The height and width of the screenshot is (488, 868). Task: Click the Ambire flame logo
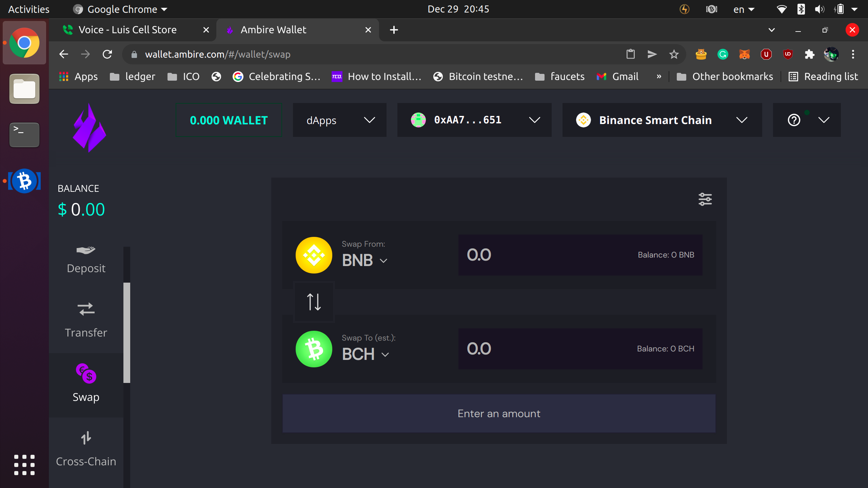click(x=90, y=128)
